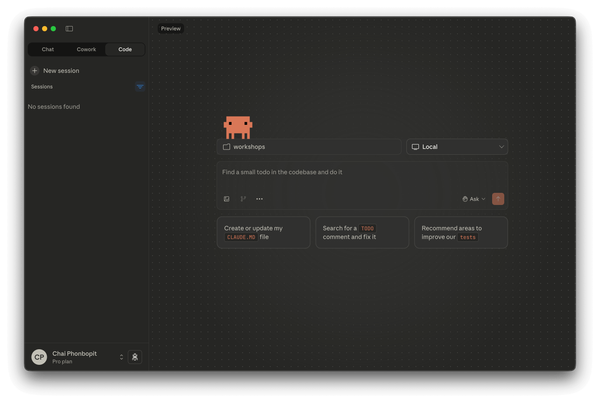This screenshot has width=600, height=403.
Task: Close the window with the red button
Action: pyautogui.click(x=36, y=29)
